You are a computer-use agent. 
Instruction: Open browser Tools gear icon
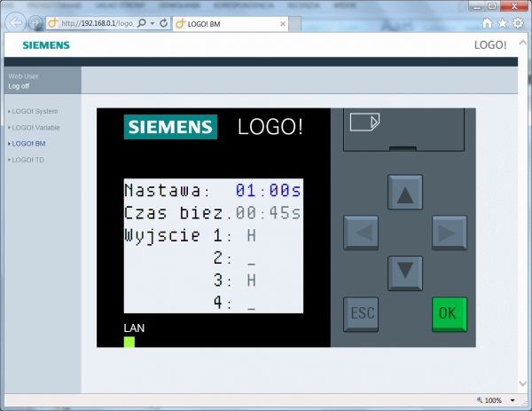tap(518, 23)
